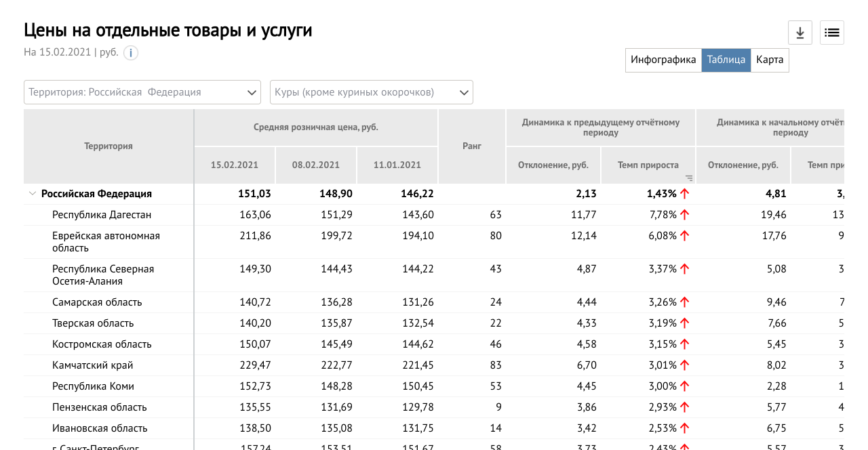
Task: Click the Российская Федерация price 151,03
Action: (254, 194)
